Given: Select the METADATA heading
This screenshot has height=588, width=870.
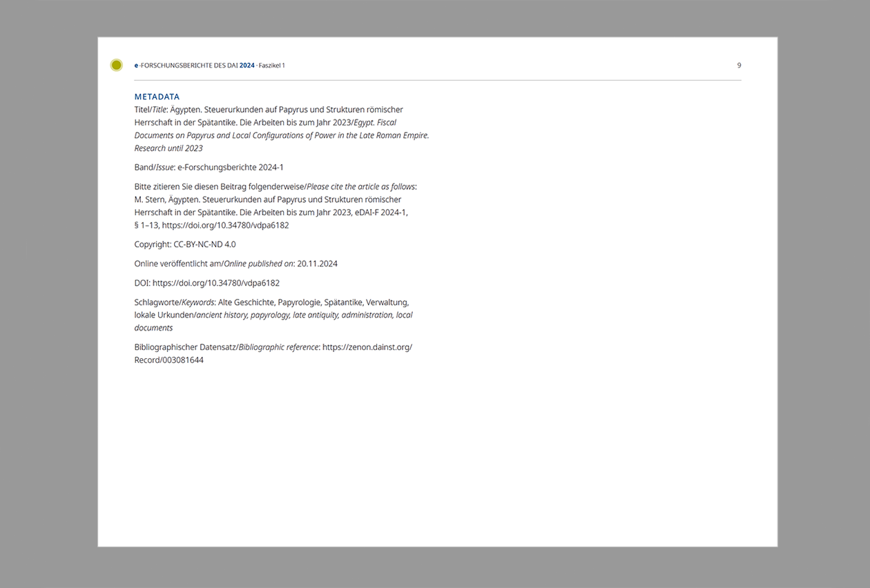Looking at the screenshot, I should click(x=157, y=97).
